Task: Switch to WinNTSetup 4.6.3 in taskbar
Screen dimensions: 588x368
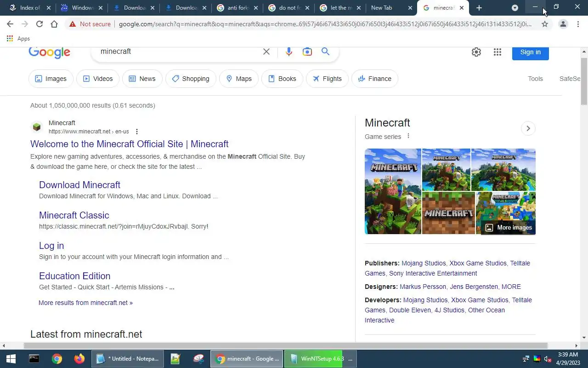Action: pos(320,359)
